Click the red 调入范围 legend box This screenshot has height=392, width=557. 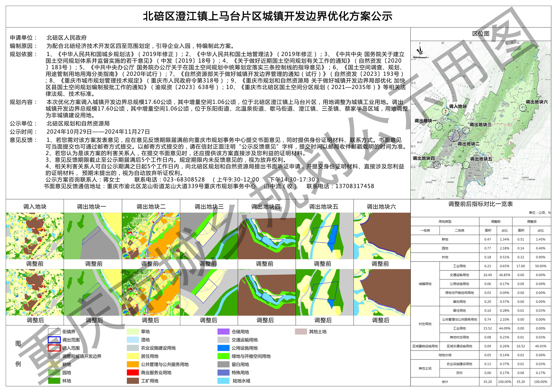pyautogui.click(x=54, y=348)
